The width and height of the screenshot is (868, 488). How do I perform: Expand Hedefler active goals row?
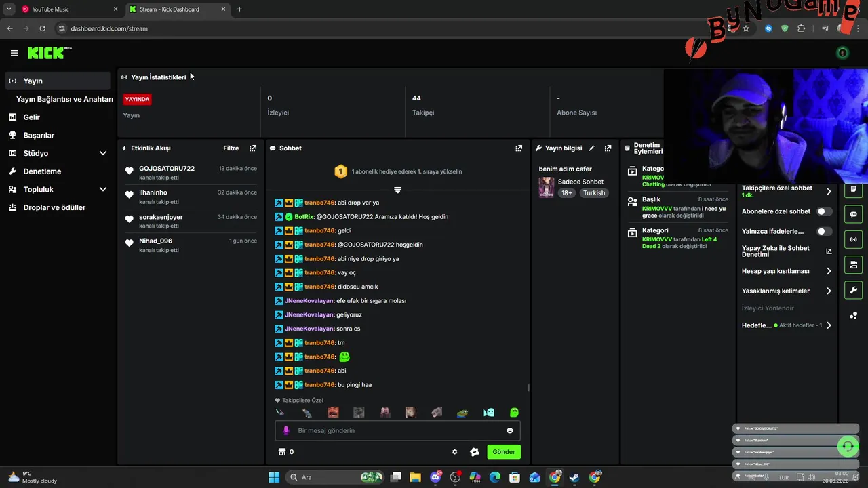click(x=787, y=325)
